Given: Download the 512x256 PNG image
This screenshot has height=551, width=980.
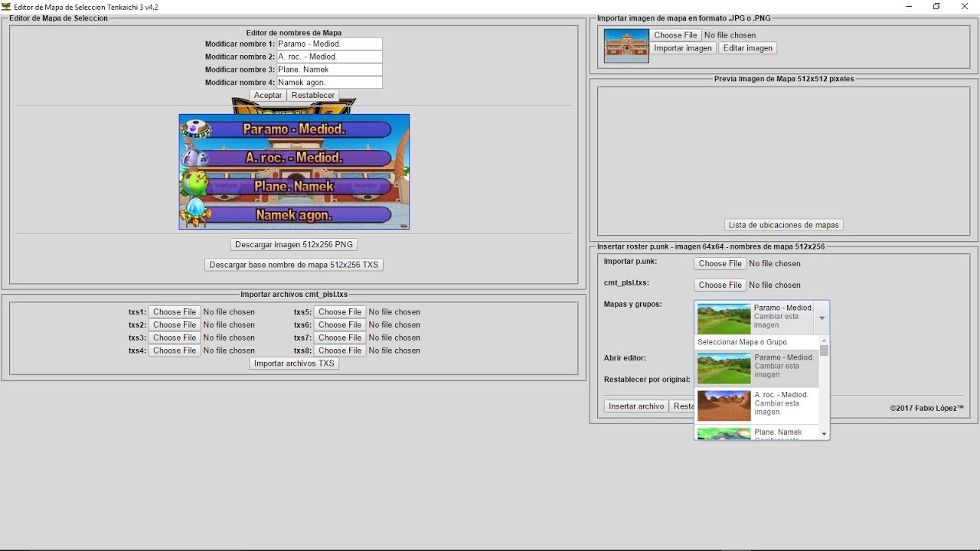Looking at the screenshot, I should 294,245.
